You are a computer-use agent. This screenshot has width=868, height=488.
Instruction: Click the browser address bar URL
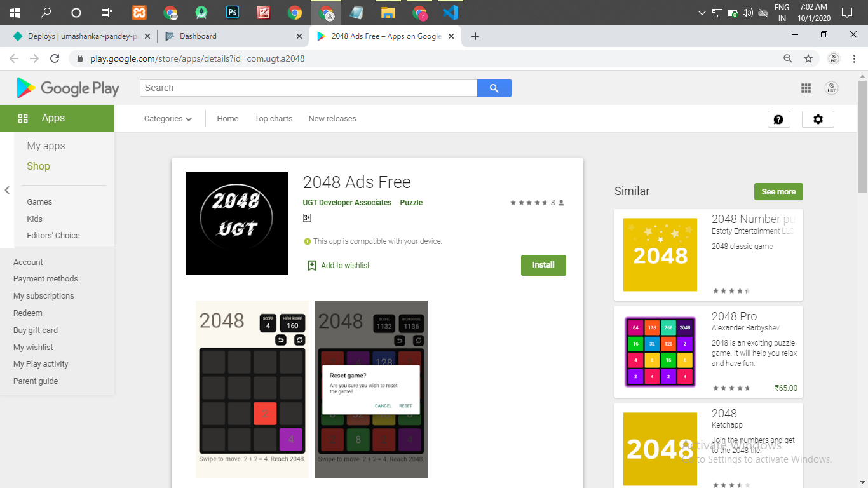[198, 58]
